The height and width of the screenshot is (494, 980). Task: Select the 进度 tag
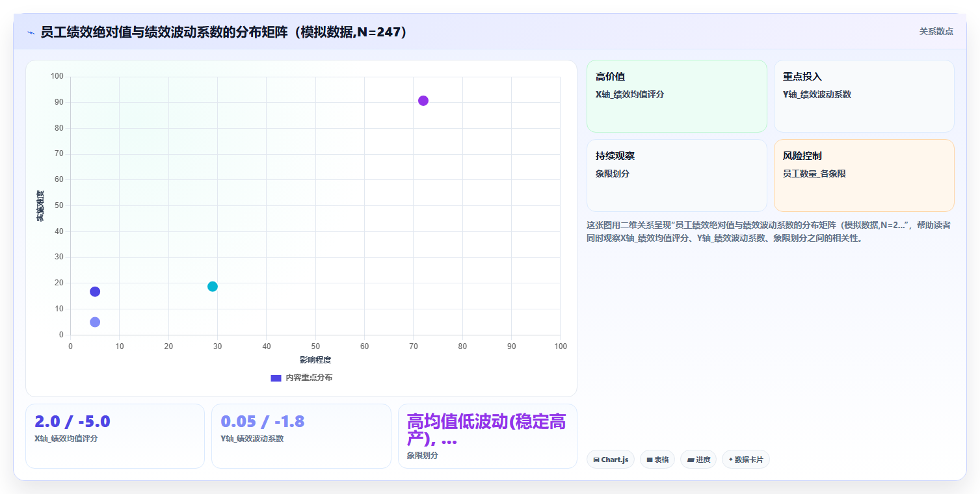coord(698,460)
